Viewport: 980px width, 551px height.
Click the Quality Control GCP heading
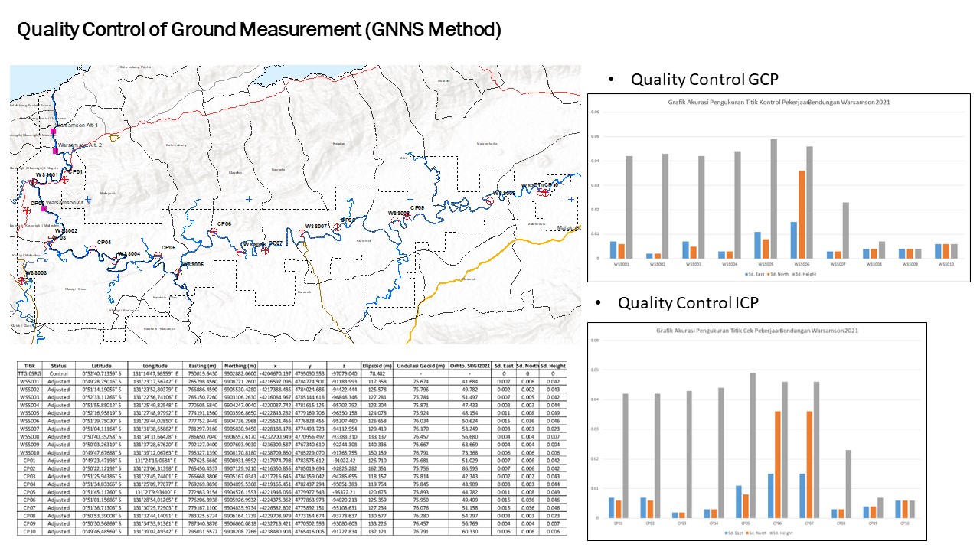pos(704,80)
